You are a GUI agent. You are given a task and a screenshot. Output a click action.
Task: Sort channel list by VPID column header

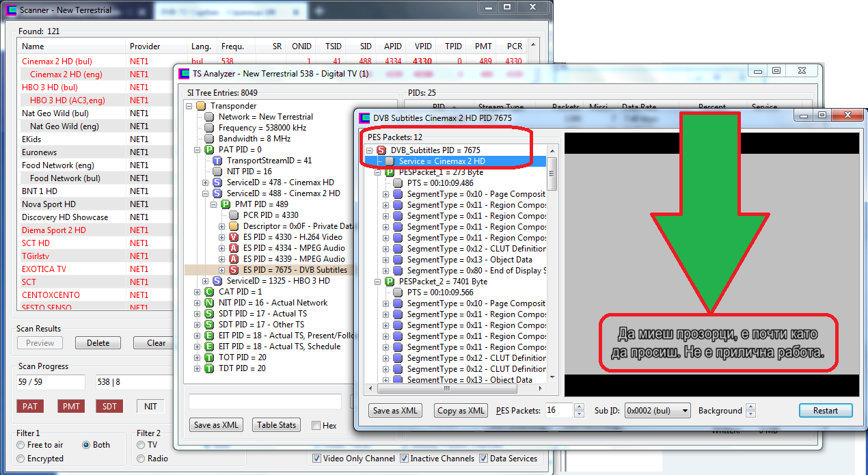tap(422, 46)
